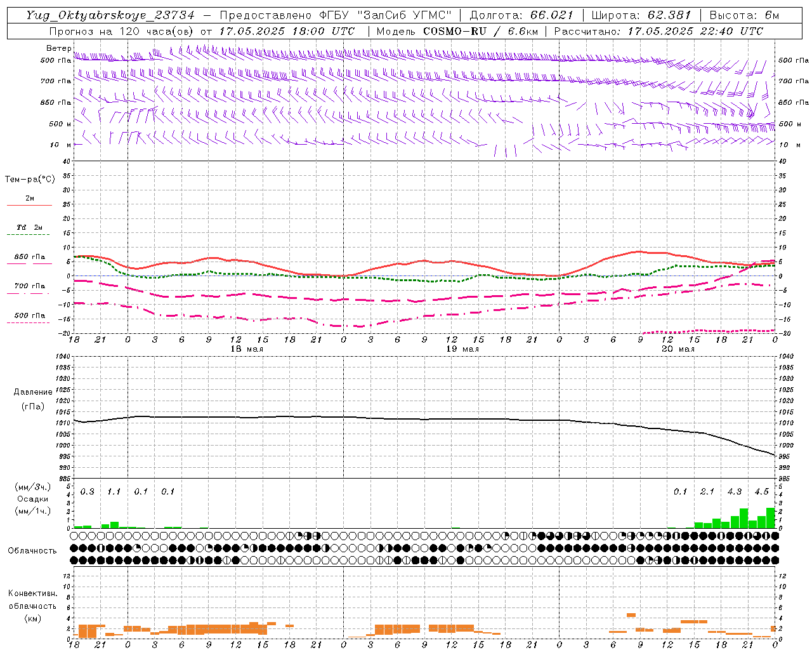This screenshot has width=812, height=650.
Task: Click the (мм/3ч.) precipitation unit label
Action: tap(34, 487)
